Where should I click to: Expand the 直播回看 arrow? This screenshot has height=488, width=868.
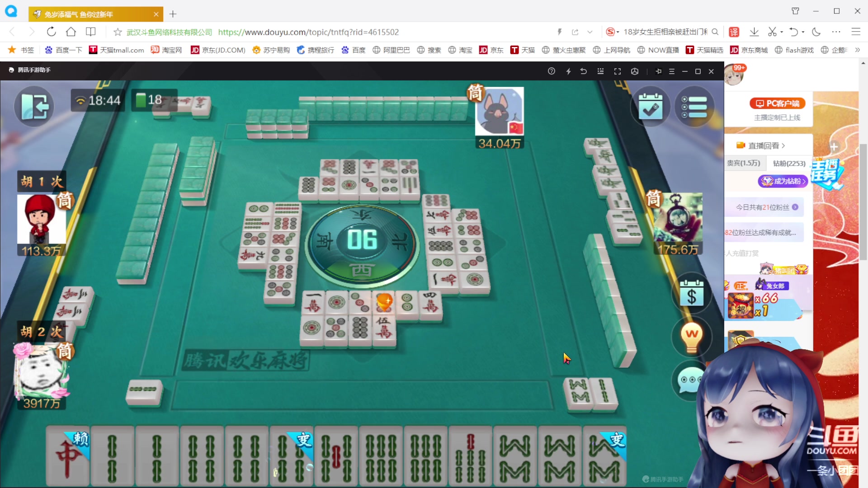pos(783,145)
